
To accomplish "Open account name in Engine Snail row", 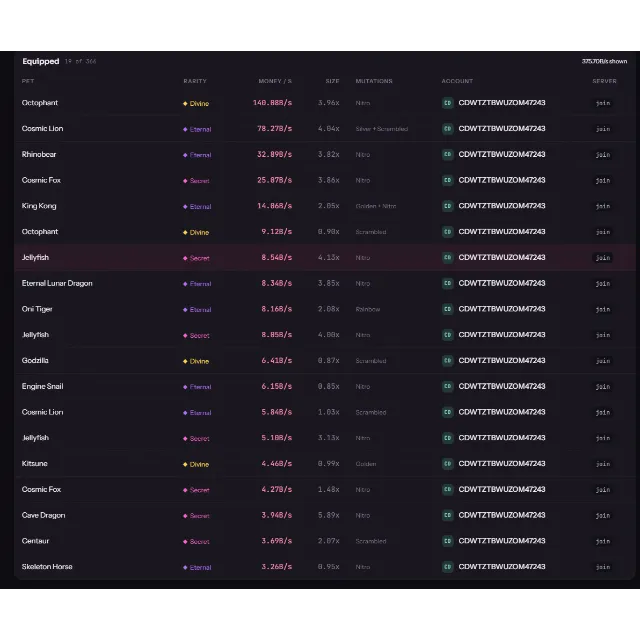I will pyautogui.click(x=502, y=386).
